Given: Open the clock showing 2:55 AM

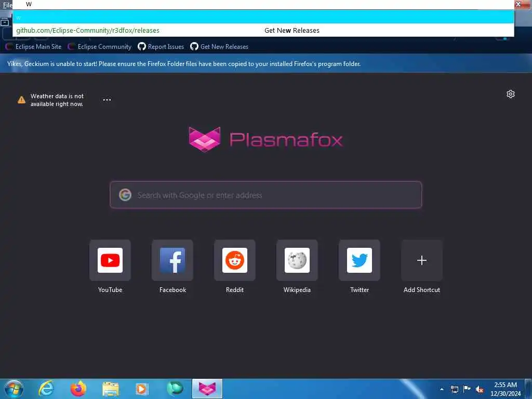Looking at the screenshot, I should click(505, 389).
